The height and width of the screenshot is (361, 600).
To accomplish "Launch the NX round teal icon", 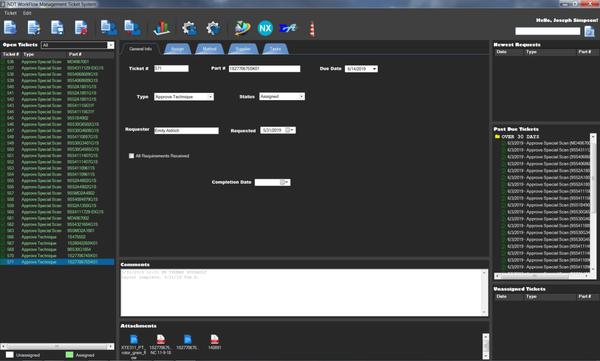I will click(265, 28).
